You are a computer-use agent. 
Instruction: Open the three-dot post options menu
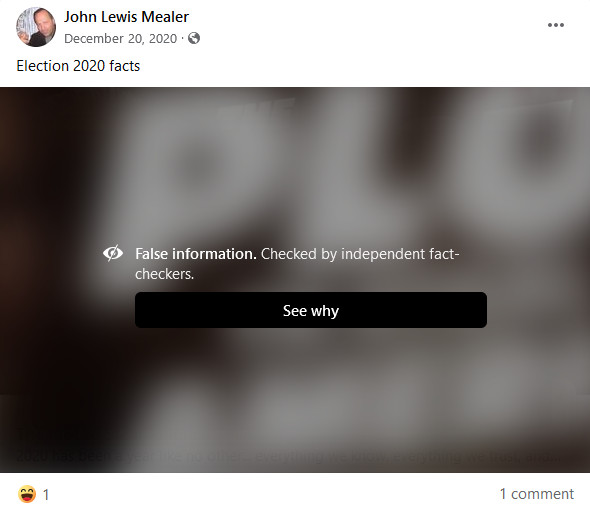[555, 25]
